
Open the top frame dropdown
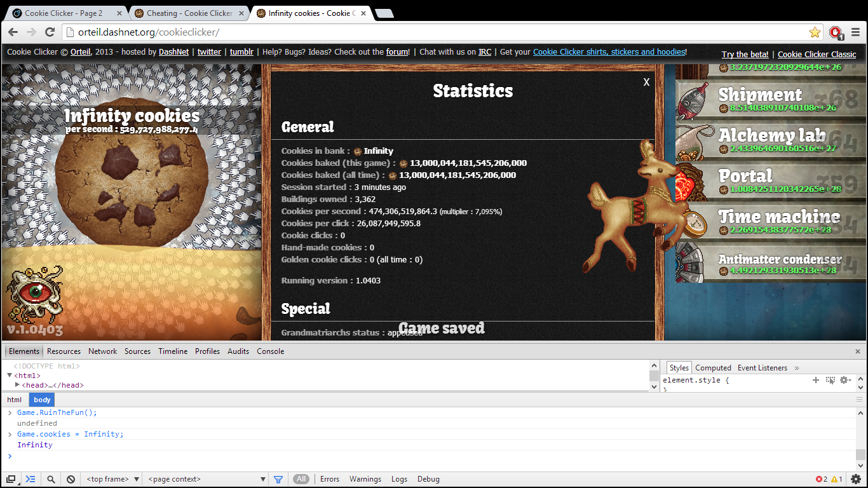pos(113,479)
